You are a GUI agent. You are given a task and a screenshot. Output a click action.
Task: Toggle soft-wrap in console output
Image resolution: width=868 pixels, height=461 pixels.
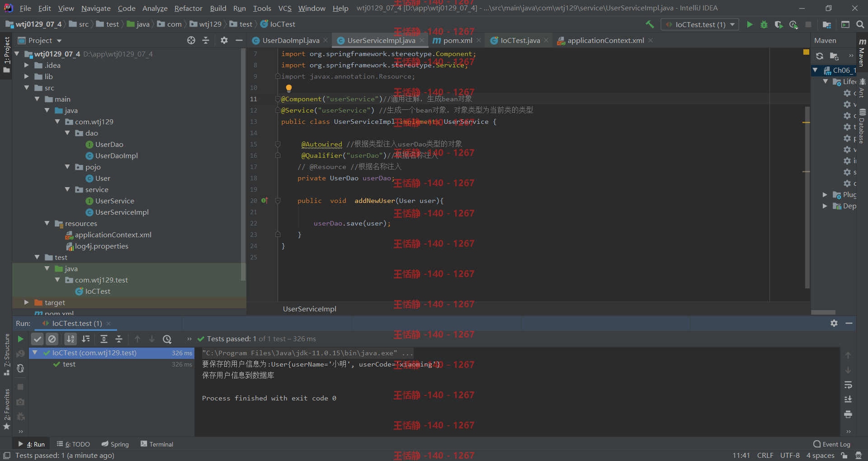848,385
